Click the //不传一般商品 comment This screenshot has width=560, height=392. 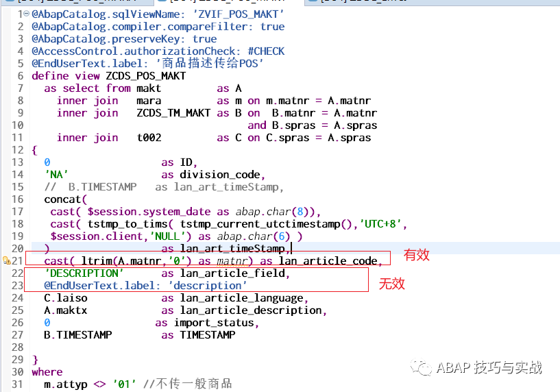[x=188, y=384]
